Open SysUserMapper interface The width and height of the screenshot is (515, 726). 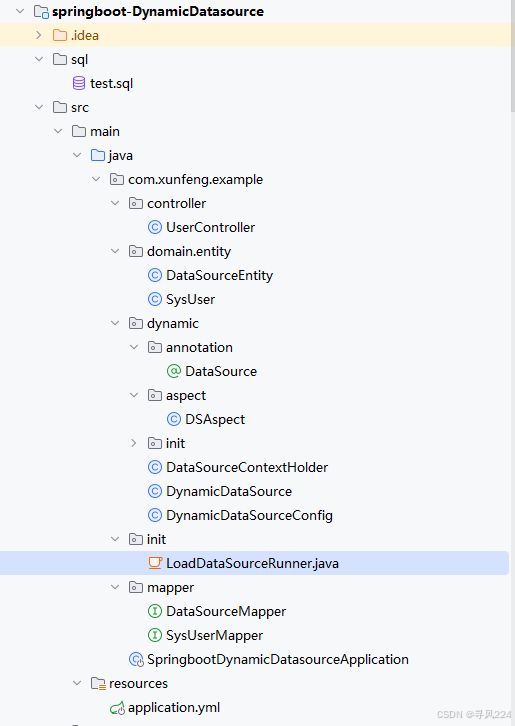214,635
